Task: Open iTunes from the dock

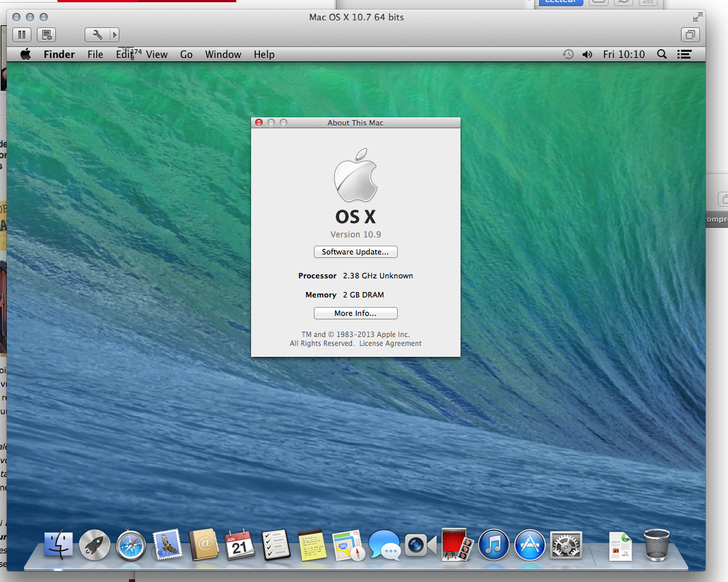Action: pos(493,545)
